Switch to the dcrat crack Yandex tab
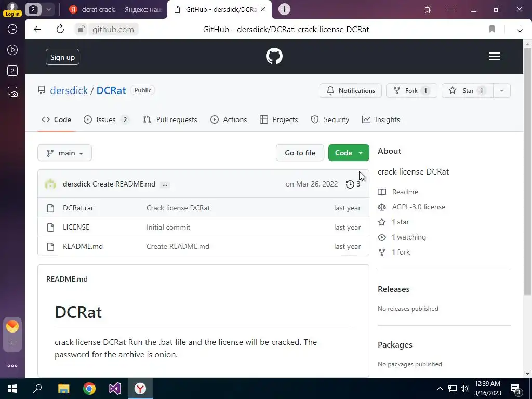The height and width of the screenshot is (399, 532). pyautogui.click(x=115, y=9)
